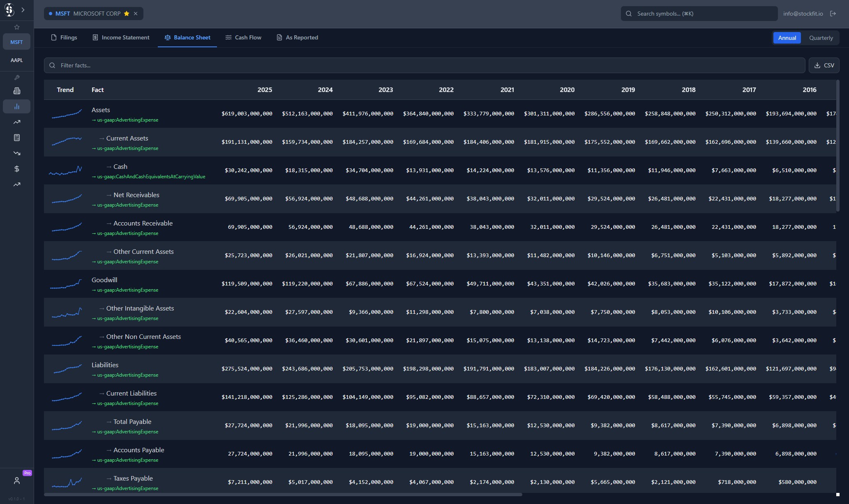Click the Search symbols box

pyautogui.click(x=699, y=14)
